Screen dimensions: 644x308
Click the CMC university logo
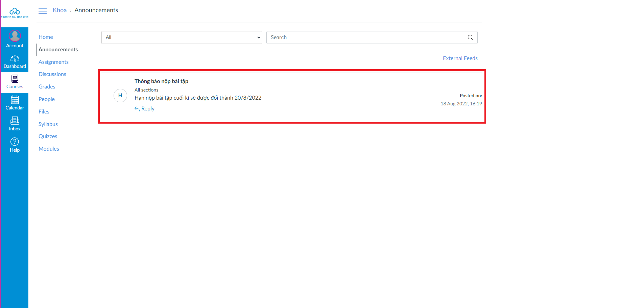tap(15, 13)
